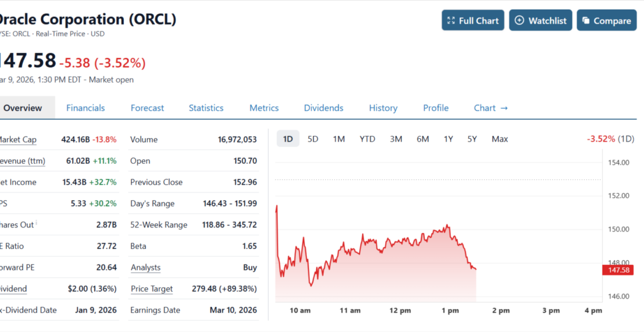Click the expand icon in Full Chart

[451, 20]
